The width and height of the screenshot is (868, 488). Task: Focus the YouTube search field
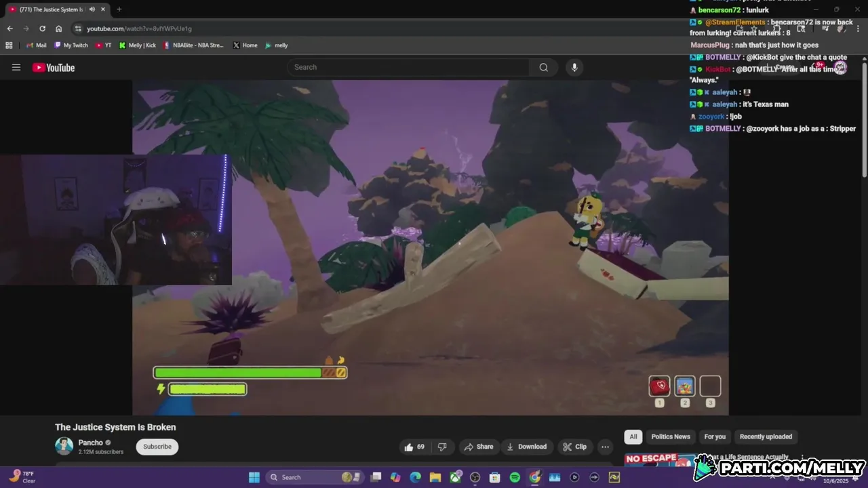coord(409,67)
